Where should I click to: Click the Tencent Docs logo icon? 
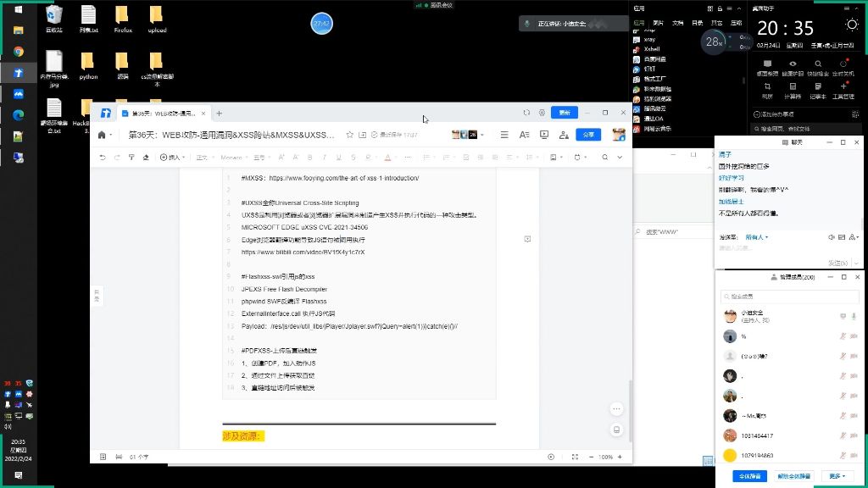tap(105, 113)
